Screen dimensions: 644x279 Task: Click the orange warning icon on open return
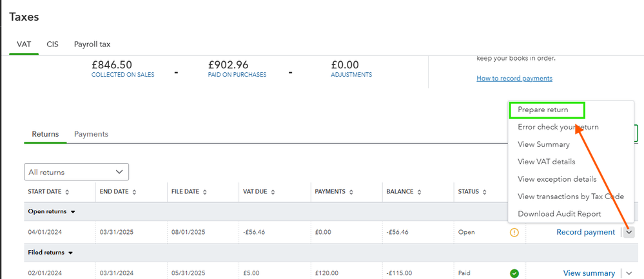[x=514, y=232]
